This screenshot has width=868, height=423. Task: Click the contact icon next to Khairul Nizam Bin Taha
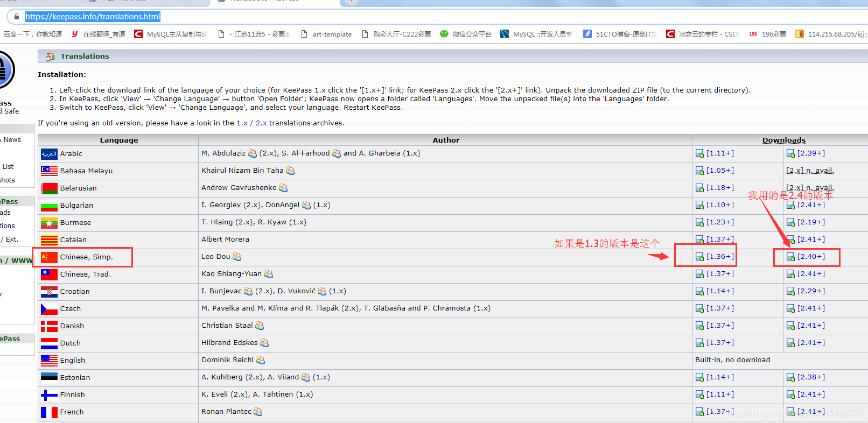pyautogui.click(x=290, y=171)
